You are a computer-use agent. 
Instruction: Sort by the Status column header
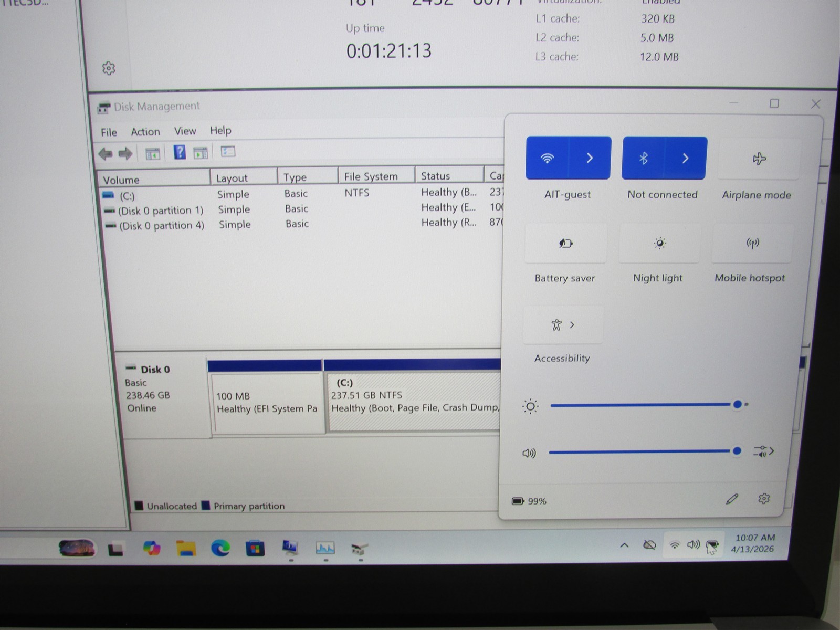coord(449,176)
